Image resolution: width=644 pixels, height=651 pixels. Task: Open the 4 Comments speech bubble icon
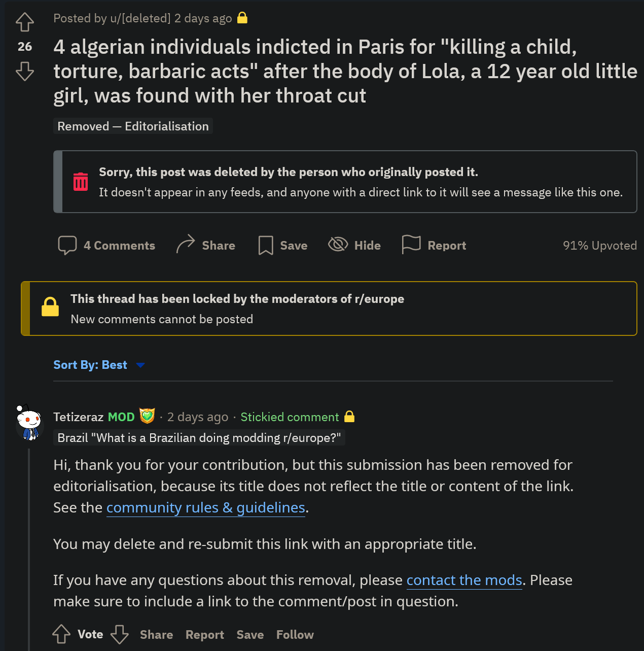point(67,245)
